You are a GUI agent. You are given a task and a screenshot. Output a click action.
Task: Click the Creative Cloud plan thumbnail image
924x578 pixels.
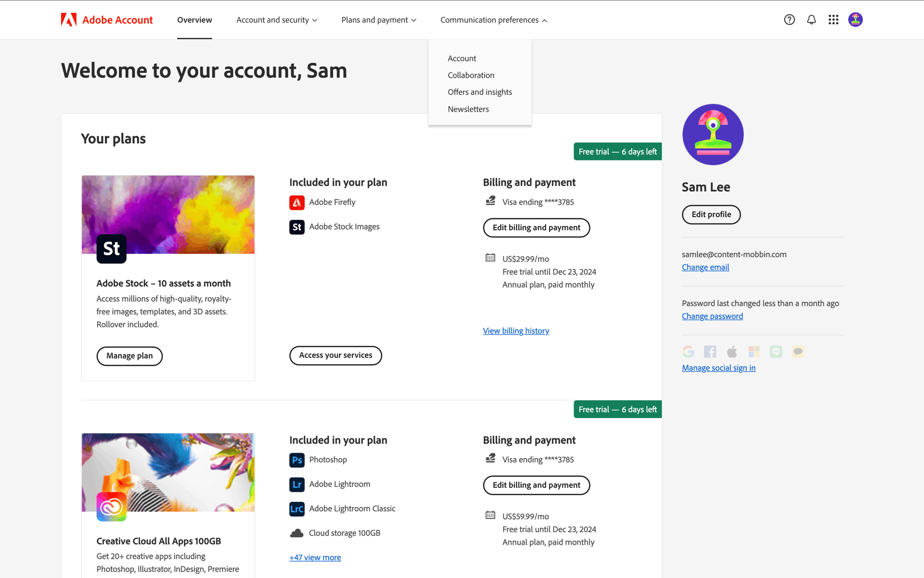tap(168, 472)
